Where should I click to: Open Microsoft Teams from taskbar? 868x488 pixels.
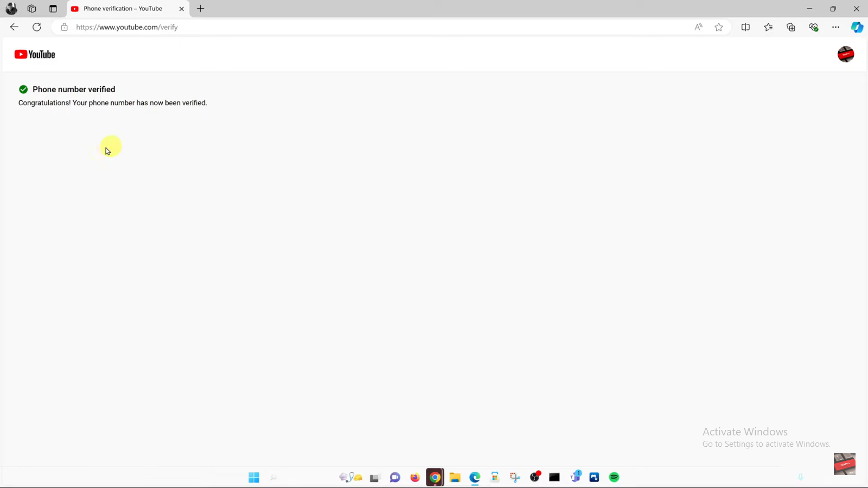pyautogui.click(x=576, y=477)
